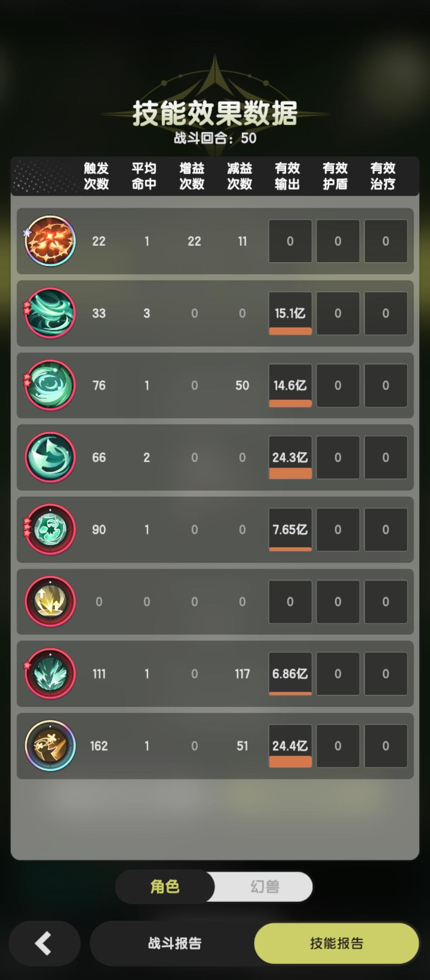Select the brown slash skill with 162 triggers

pos(50,746)
